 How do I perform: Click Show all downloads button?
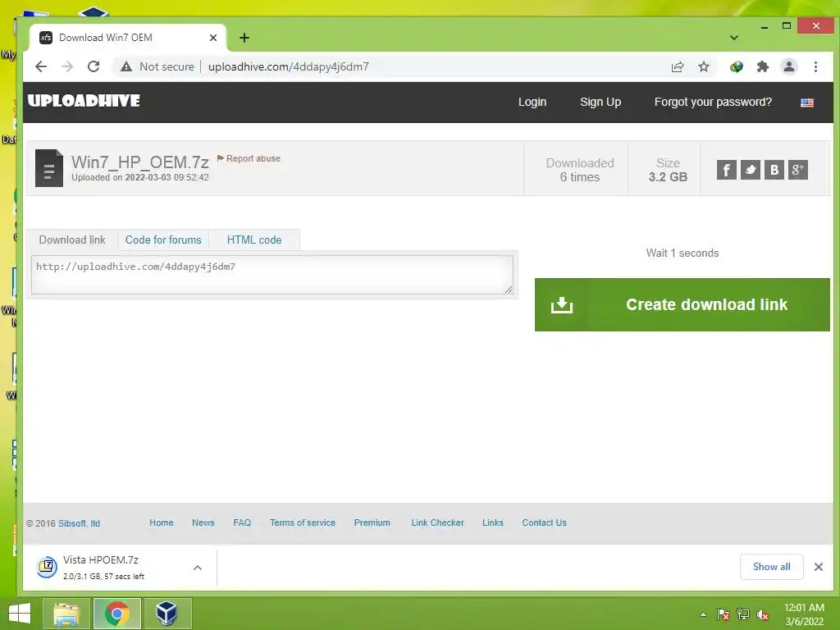click(x=771, y=567)
